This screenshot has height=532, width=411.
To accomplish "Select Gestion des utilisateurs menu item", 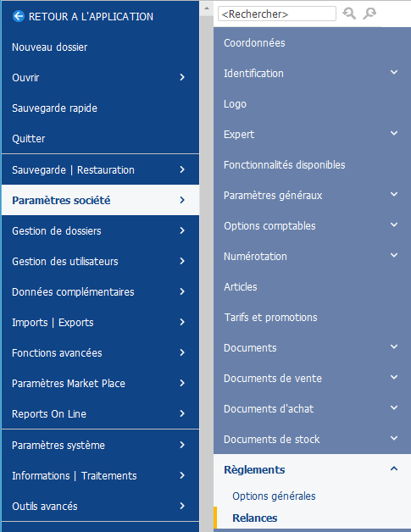I will tap(101, 261).
